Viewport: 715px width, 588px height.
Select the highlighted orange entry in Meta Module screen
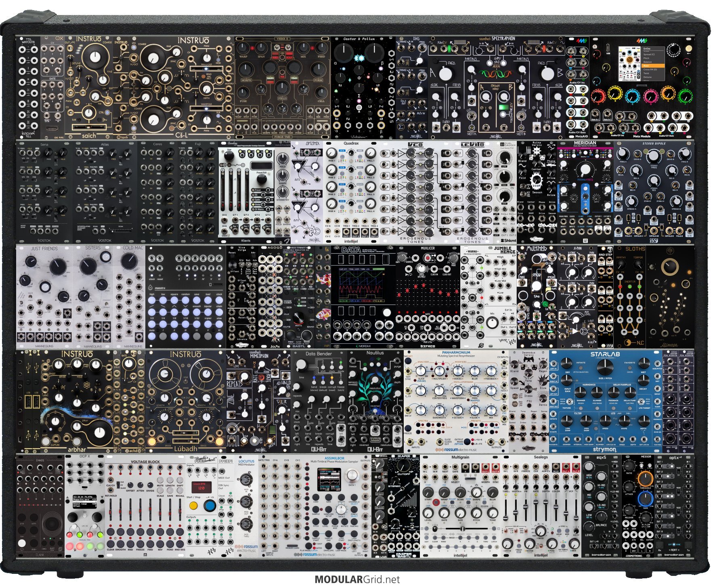[x=653, y=65]
